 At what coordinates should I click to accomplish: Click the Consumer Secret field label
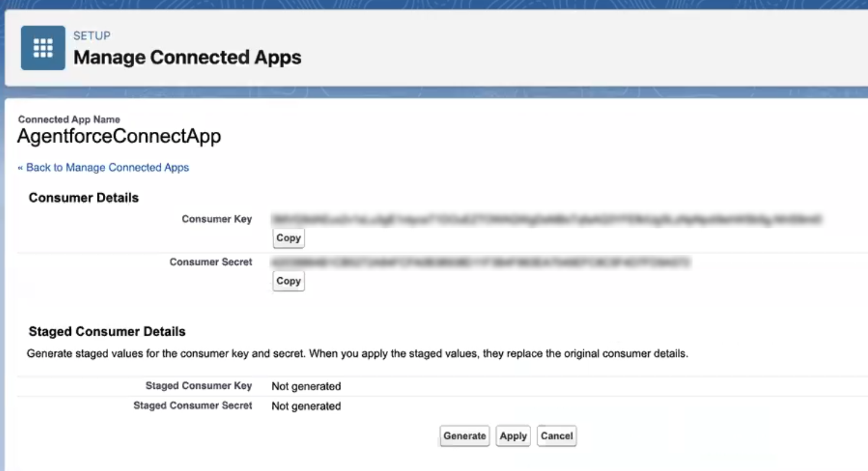point(211,262)
